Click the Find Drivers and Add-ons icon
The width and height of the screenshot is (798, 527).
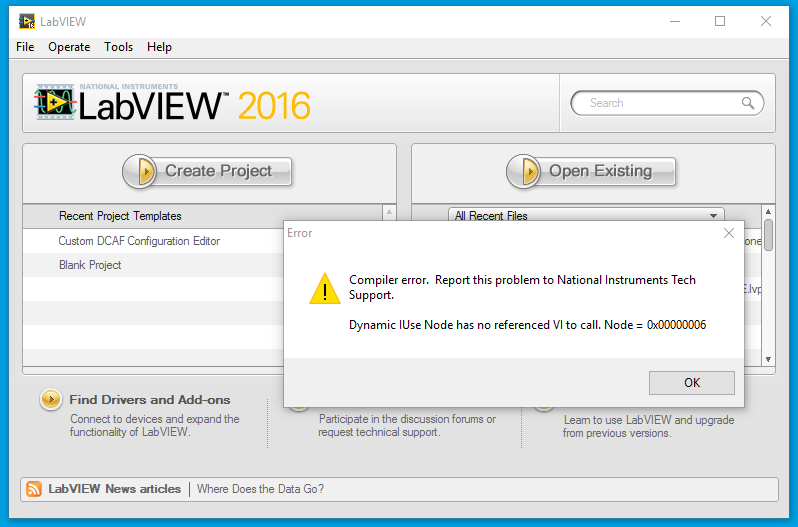click(51, 400)
